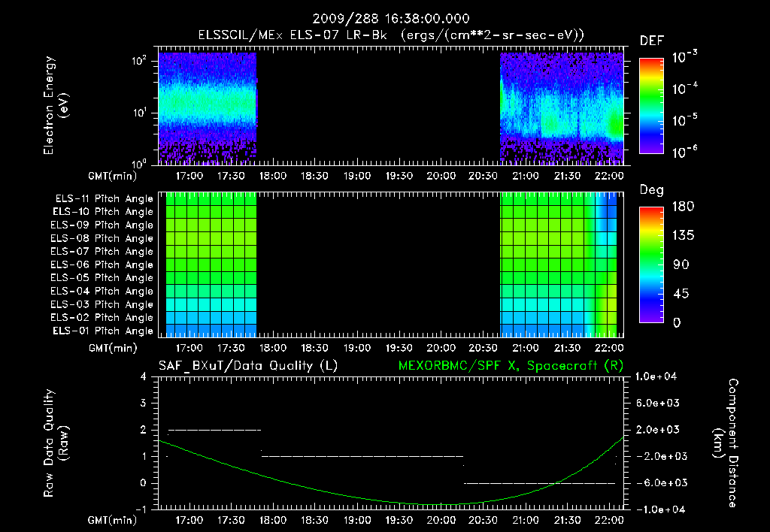Click the data quality line at level 0
This screenshot has height=532, width=770.
click(540, 483)
